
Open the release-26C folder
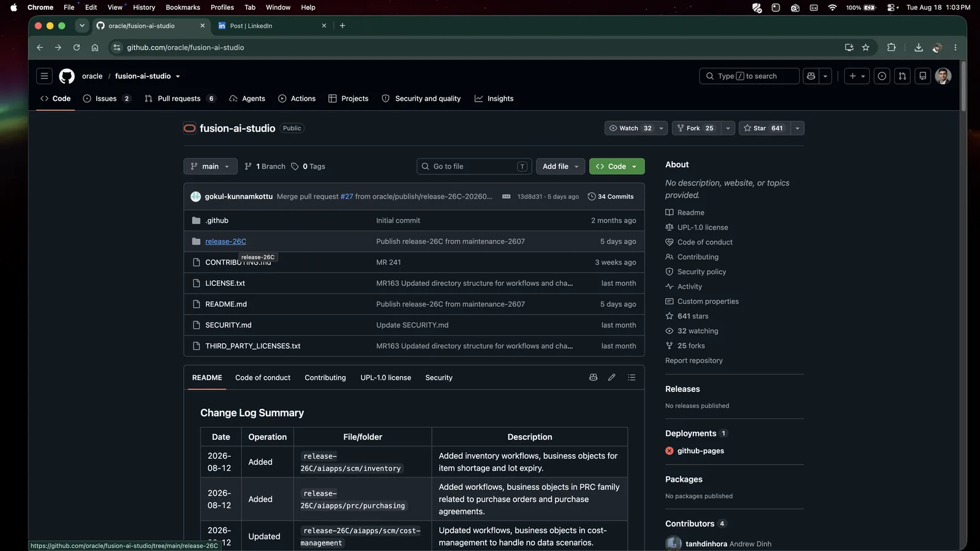tap(225, 241)
